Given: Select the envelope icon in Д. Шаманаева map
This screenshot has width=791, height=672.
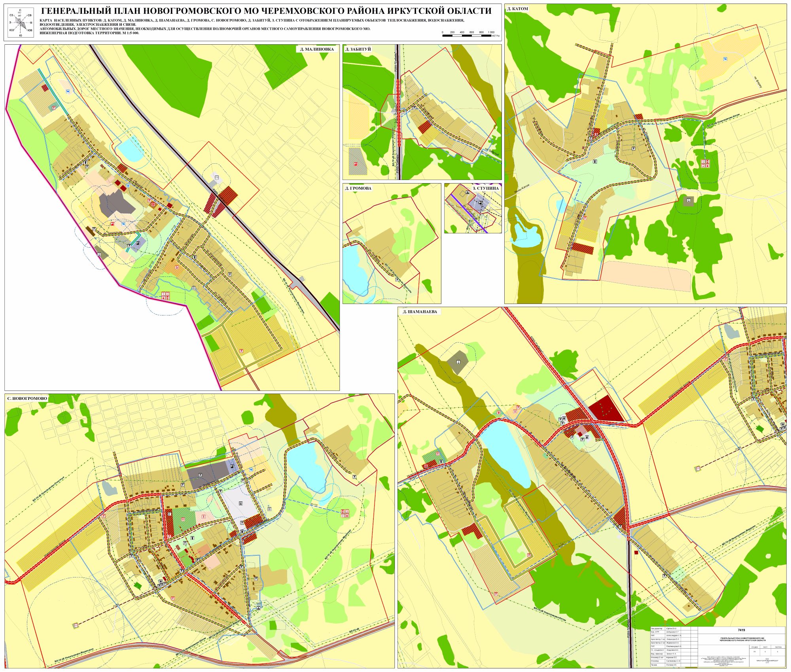Looking at the screenshot, I should (x=698, y=468).
